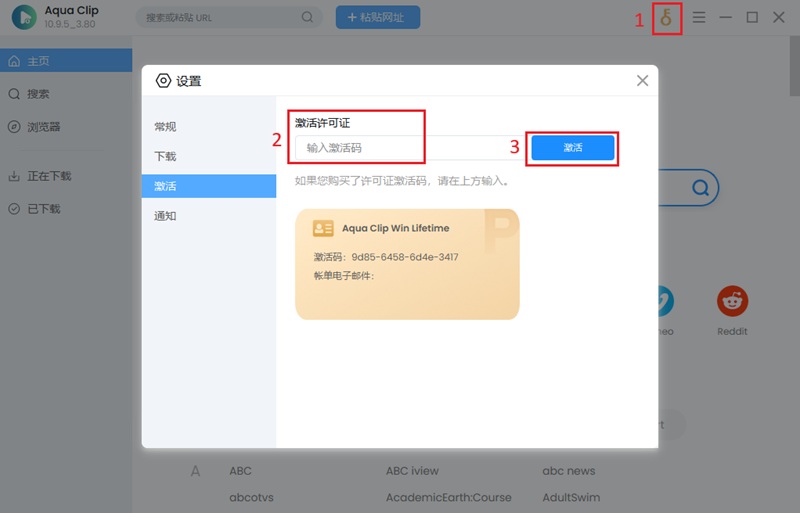Click the 粘贴网址 paste URL button
This screenshot has width=800, height=513.
[x=378, y=17]
